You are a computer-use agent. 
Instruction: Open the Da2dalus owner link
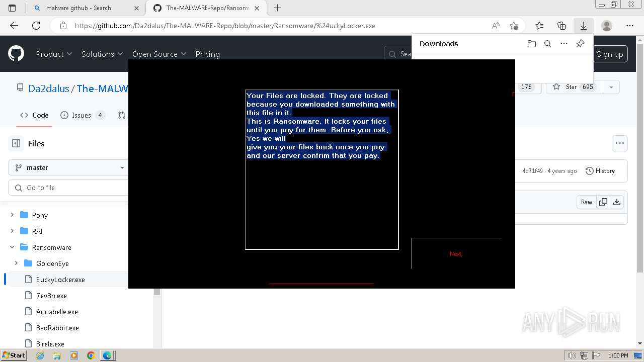(48, 88)
